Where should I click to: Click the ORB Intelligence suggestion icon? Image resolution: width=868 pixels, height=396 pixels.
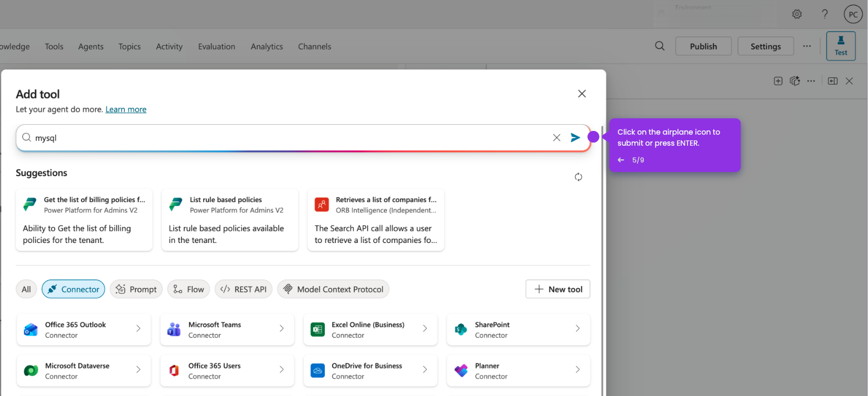(322, 205)
